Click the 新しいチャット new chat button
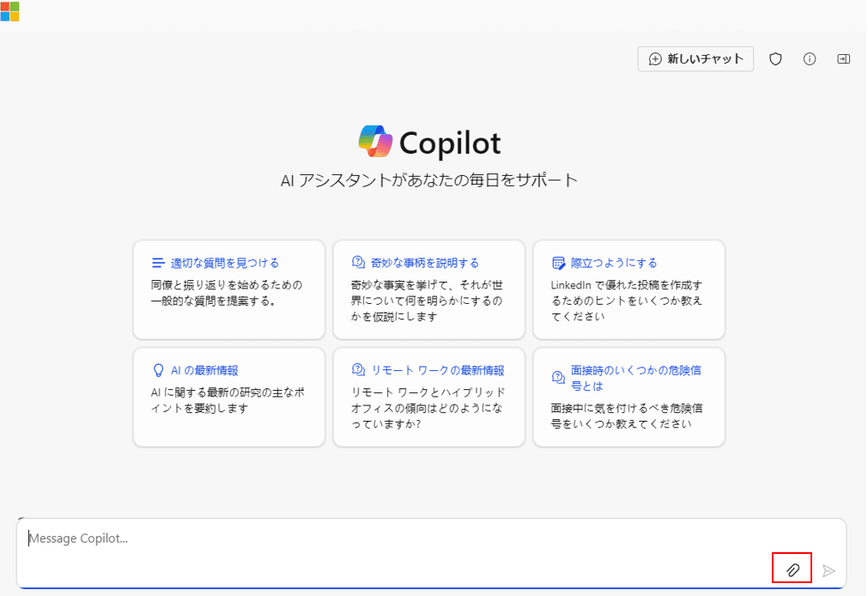 (695, 58)
